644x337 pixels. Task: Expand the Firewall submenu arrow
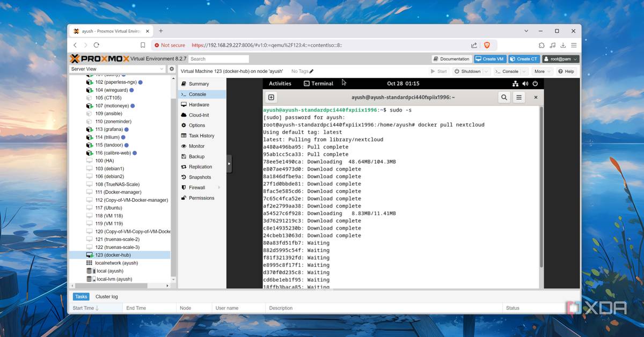click(219, 188)
